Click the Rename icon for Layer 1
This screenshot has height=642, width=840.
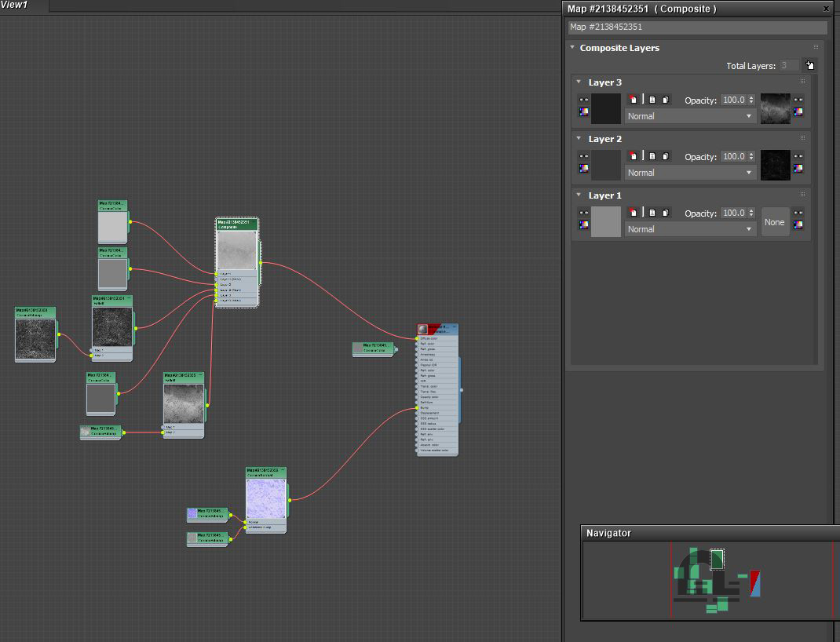(652, 213)
